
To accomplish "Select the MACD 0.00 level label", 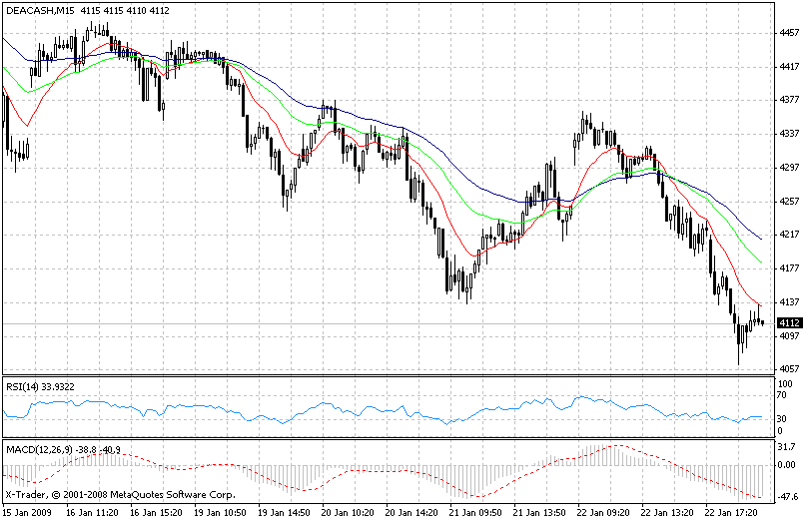I will click(788, 465).
